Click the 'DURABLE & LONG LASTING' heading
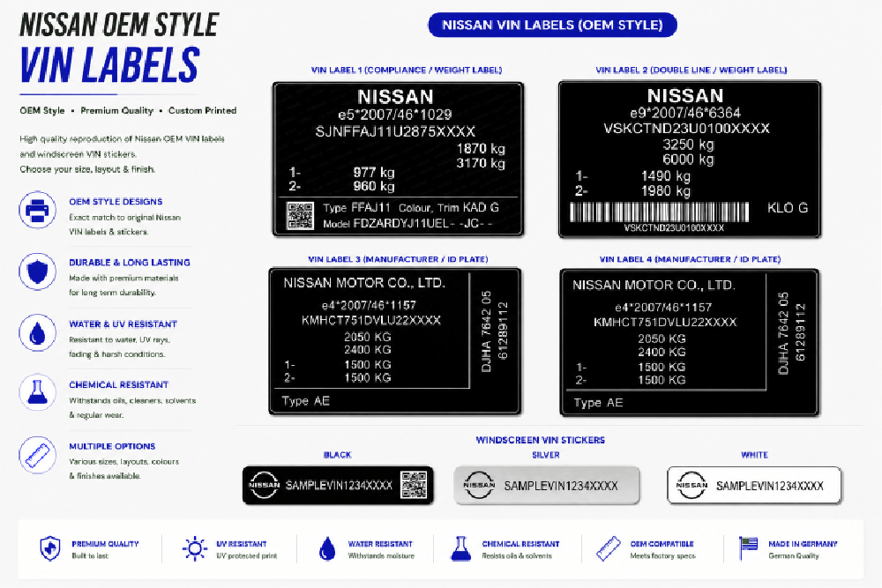882x588 pixels. click(x=130, y=263)
